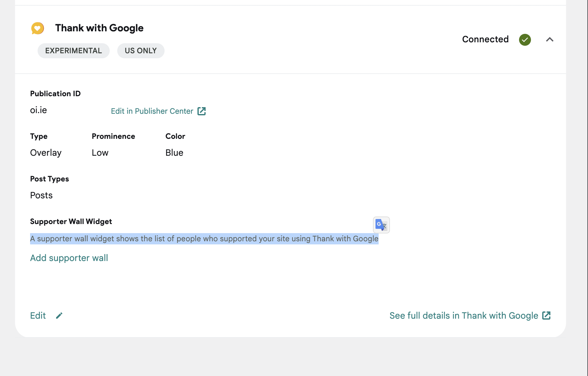
Task: Click the US ONLY badge
Action: pyautogui.click(x=141, y=51)
